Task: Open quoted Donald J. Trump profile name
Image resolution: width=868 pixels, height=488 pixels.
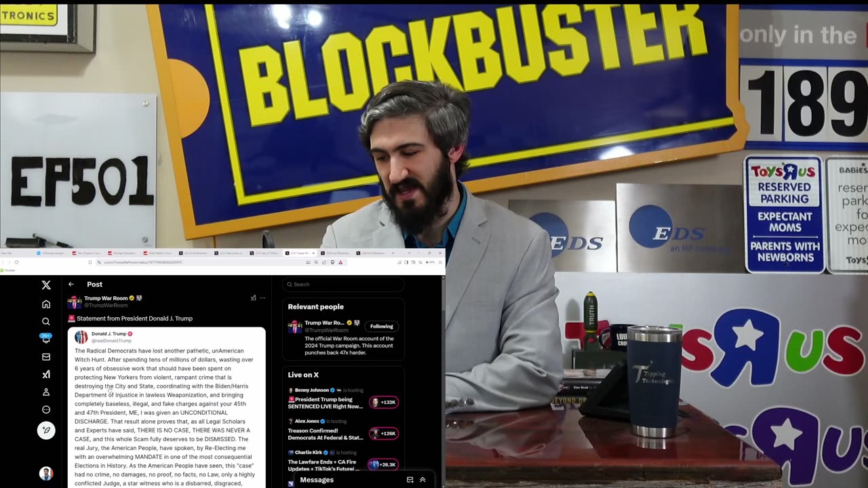Action: click(x=109, y=333)
